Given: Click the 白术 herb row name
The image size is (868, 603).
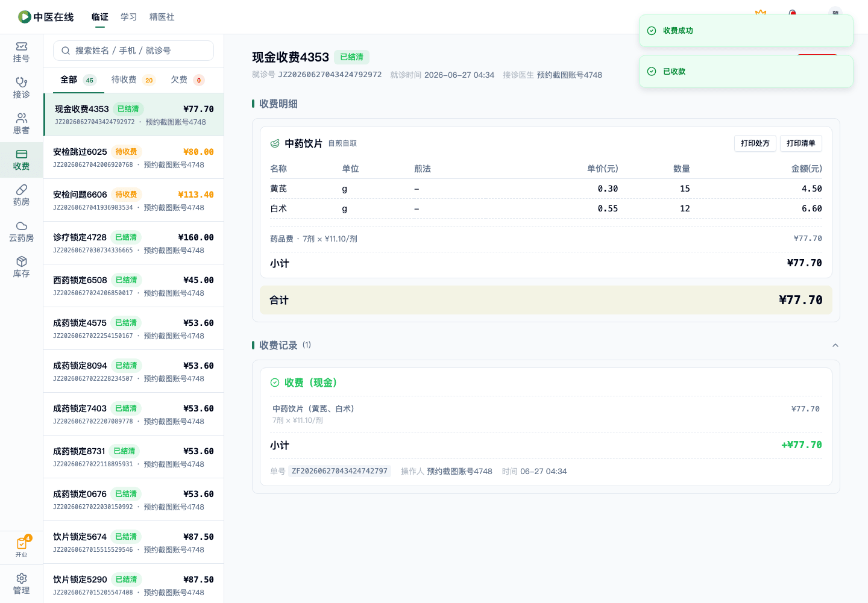Looking at the screenshot, I should 278,208.
